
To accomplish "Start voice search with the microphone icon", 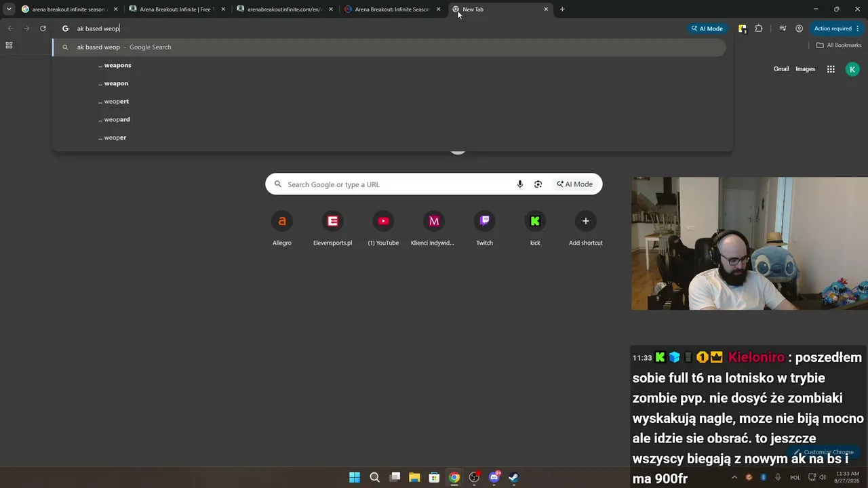I will click(x=520, y=184).
